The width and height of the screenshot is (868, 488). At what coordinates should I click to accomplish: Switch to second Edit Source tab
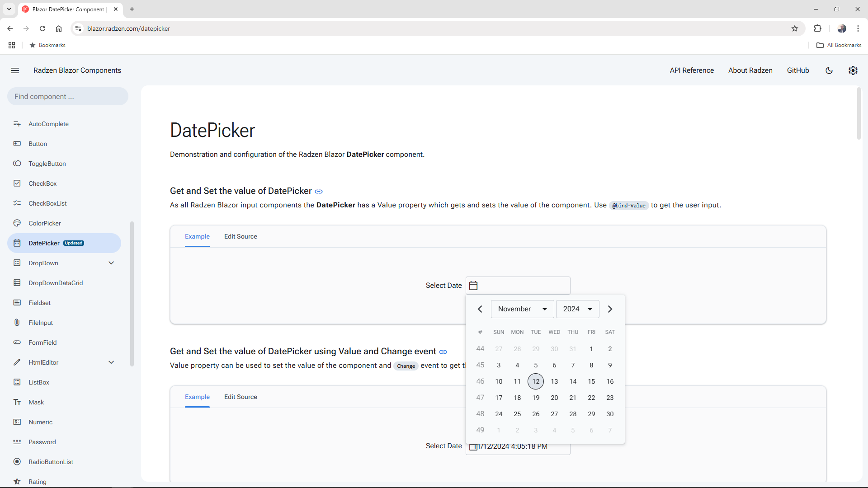241,397
